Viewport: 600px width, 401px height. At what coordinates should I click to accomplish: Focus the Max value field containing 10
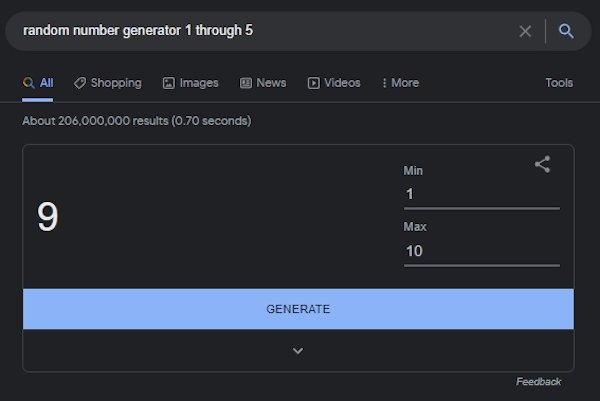(x=481, y=251)
